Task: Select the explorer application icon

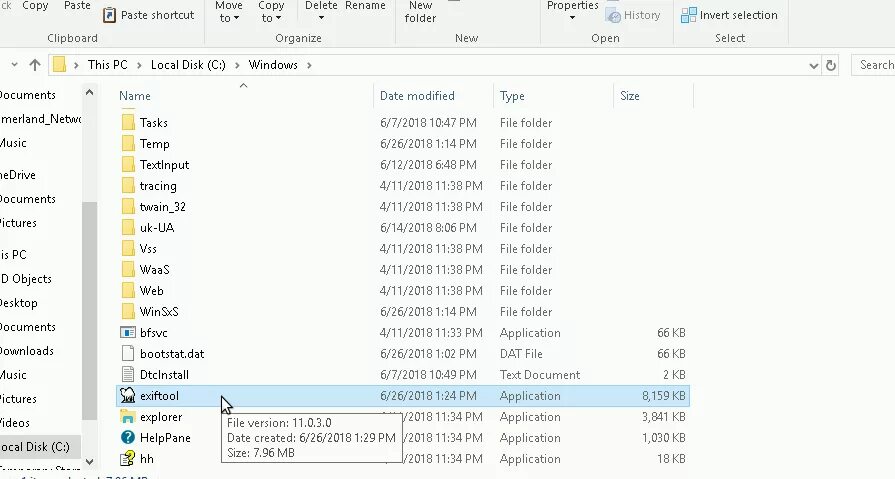Action: [x=128, y=417]
